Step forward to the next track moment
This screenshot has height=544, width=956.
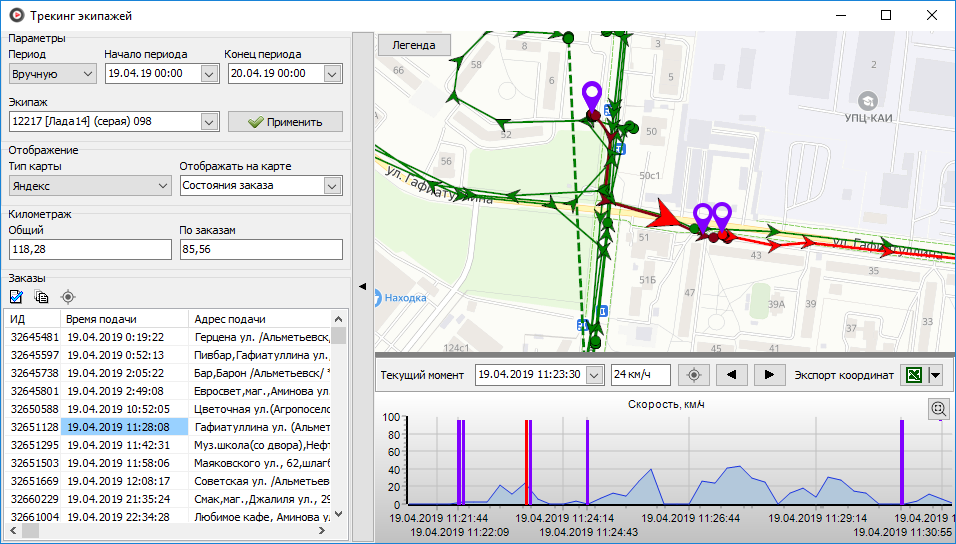(x=769, y=375)
